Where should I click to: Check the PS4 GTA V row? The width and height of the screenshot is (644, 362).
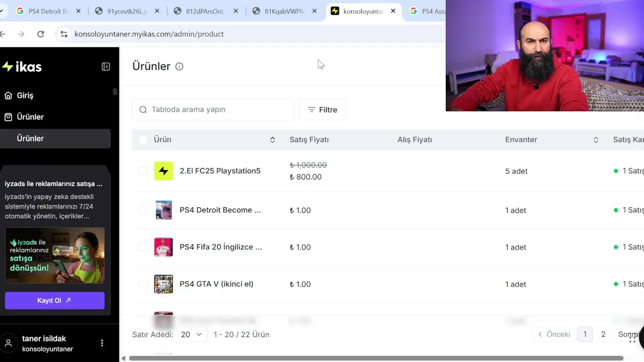[143, 284]
